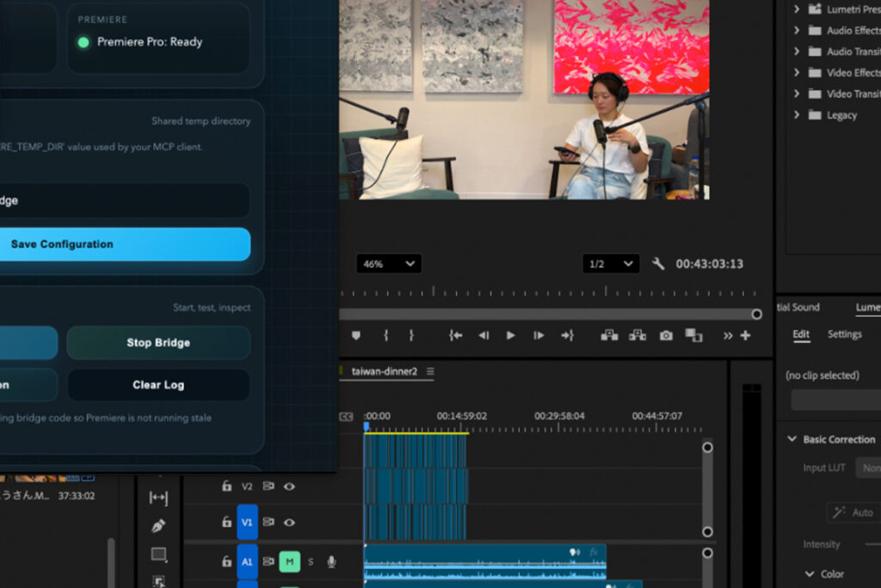Viewport: 881px width, 588px height.
Task: Open monitor settings wrench icon
Action: pyautogui.click(x=658, y=264)
